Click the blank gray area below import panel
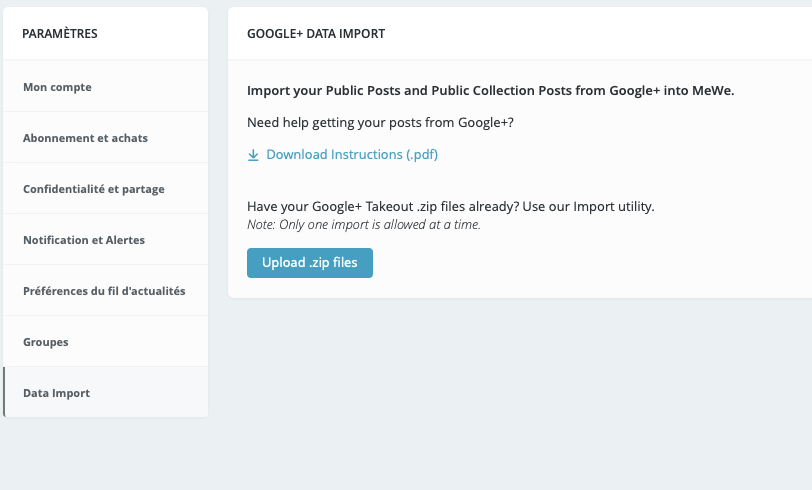The width and height of the screenshot is (812, 490). (x=520, y=394)
